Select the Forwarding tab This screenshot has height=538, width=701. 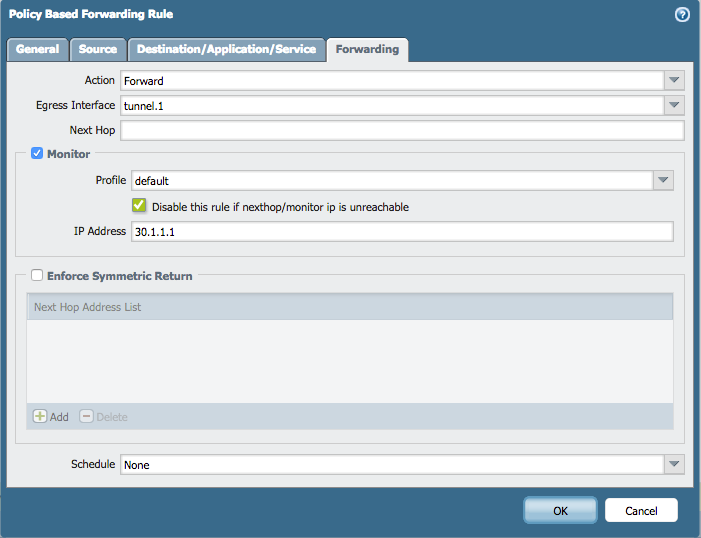click(367, 49)
